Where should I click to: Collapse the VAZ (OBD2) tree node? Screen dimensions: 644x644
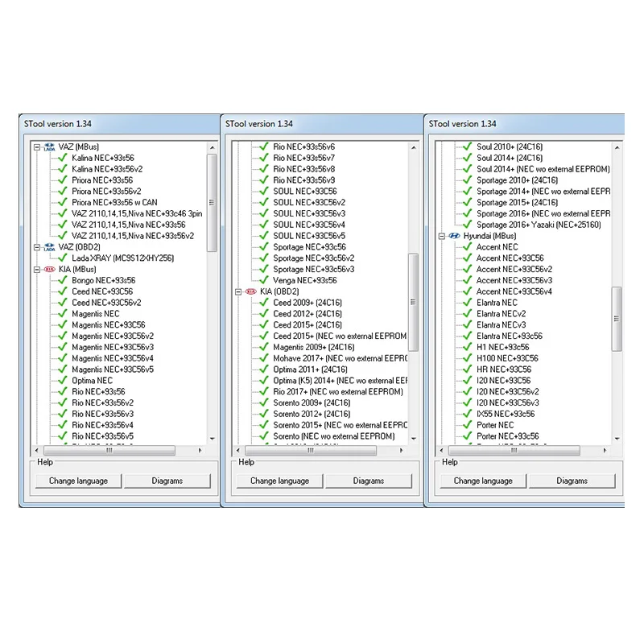tap(37, 247)
